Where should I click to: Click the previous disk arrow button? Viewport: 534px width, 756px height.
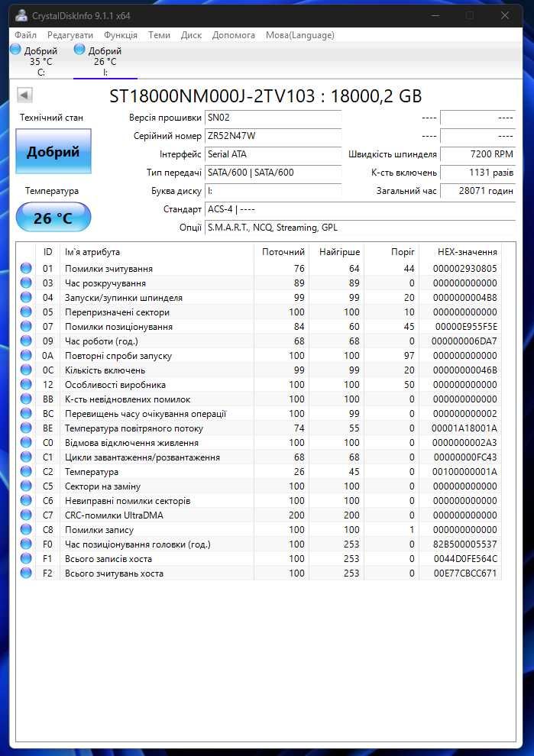coord(24,95)
